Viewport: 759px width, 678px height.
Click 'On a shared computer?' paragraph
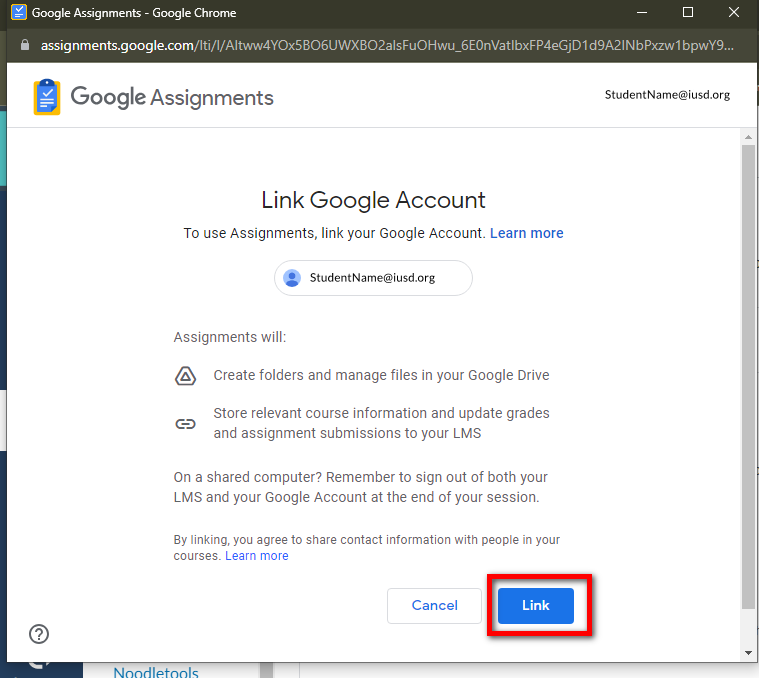361,487
